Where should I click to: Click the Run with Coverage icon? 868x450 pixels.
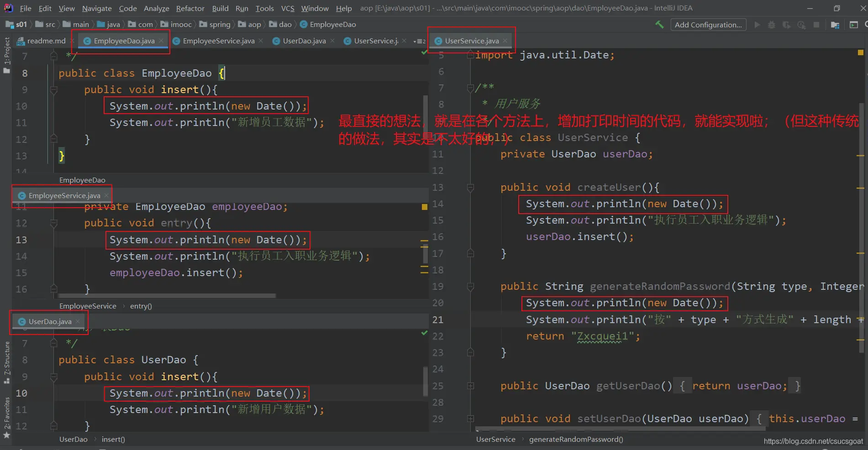point(786,25)
